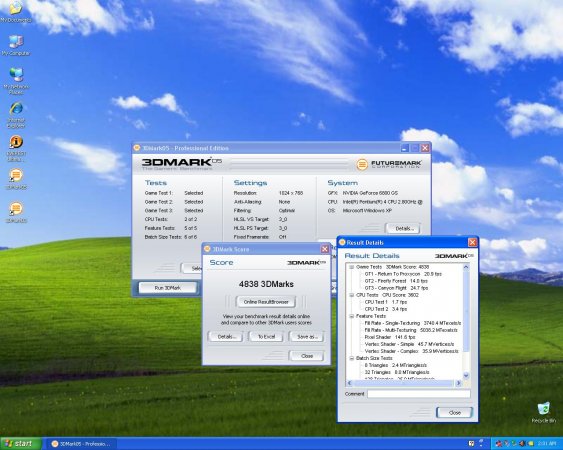Click the red shield tray icon
This screenshot has width=563, height=450.
click(499, 444)
